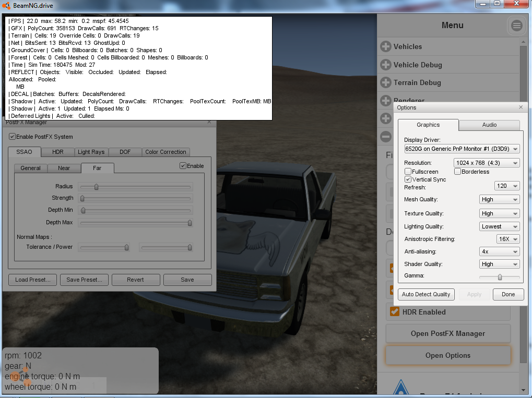Screen dimensions: 532x398
Task: Switch to the Light Rays tab
Action: click(x=91, y=152)
